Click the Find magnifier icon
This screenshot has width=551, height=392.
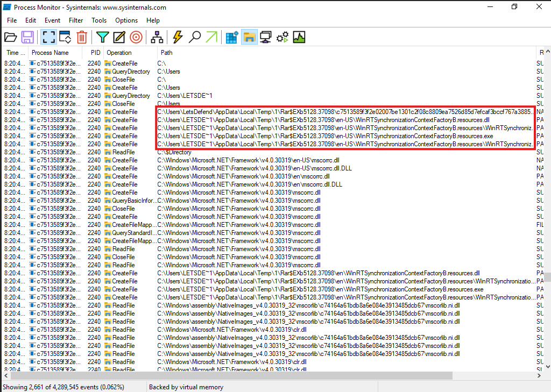pos(194,37)
